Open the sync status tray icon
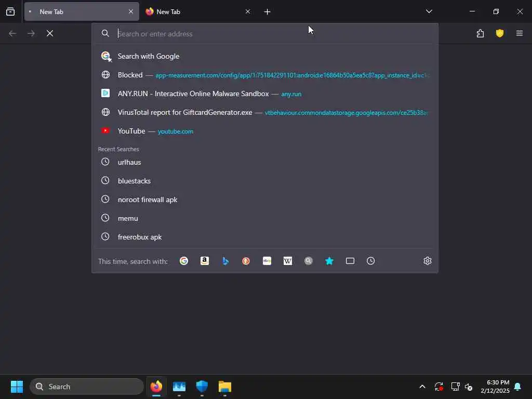This screenshot has width=532, height=399. [x=438, y=387]
